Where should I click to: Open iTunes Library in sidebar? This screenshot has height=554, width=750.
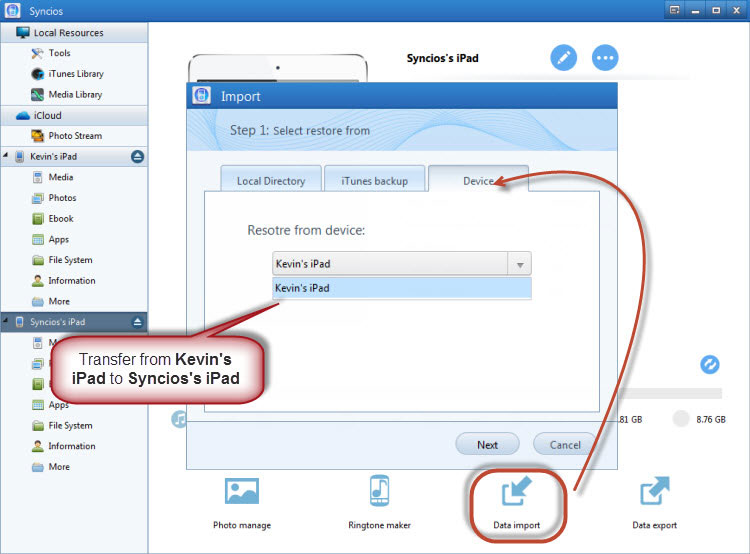click(67, 74)
